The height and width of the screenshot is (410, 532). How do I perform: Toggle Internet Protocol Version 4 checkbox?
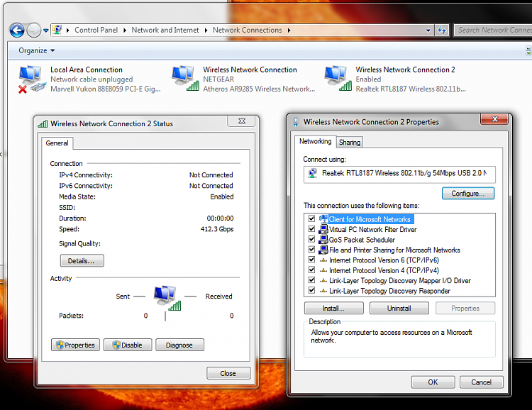point(312,270)
